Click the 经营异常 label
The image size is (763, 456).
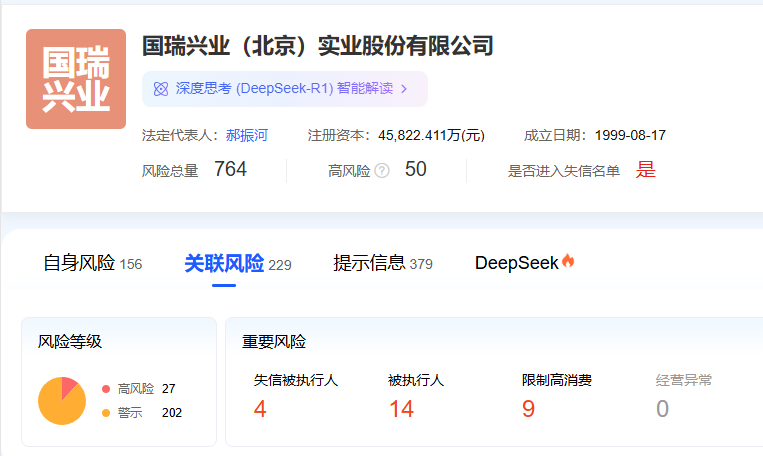click(x=684, y=380)
